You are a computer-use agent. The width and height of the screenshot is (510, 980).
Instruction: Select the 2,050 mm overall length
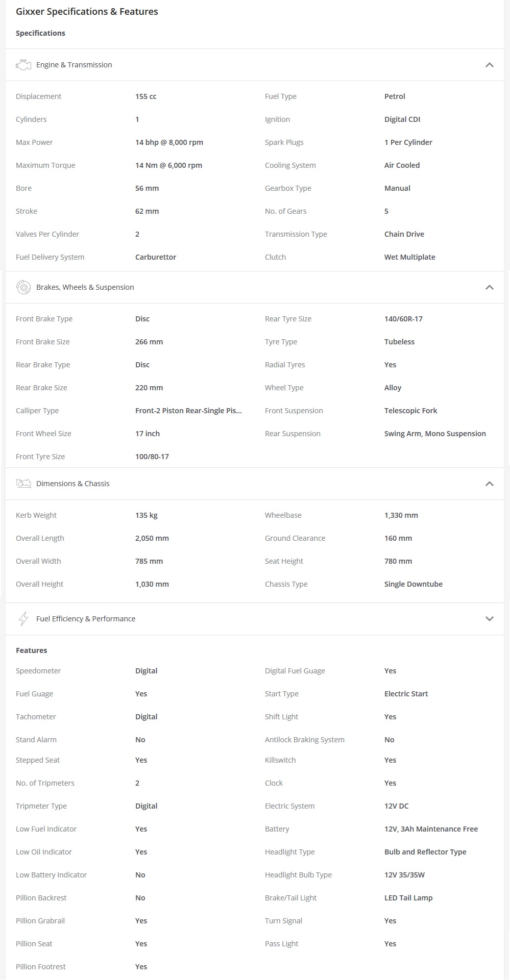coord(152,538)
